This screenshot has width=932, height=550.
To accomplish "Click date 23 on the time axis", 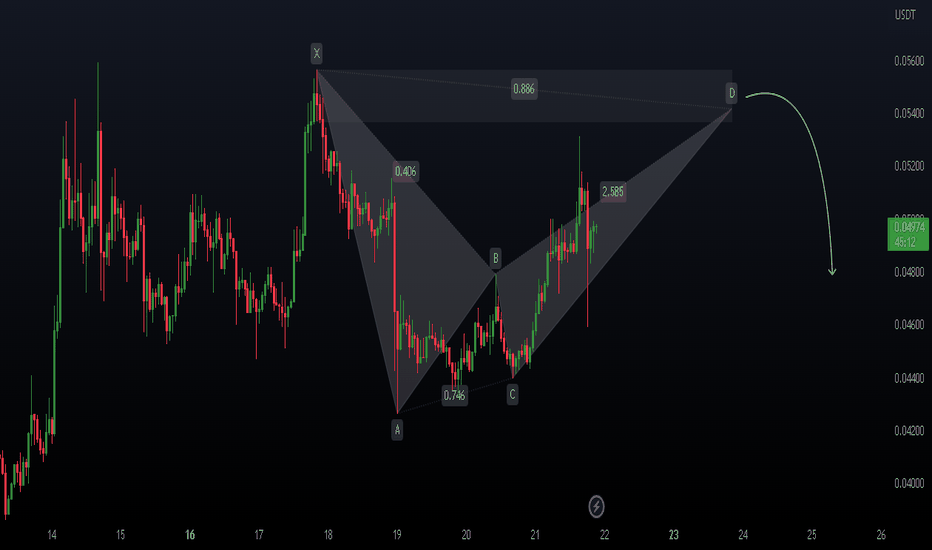I will click(673, 535).
